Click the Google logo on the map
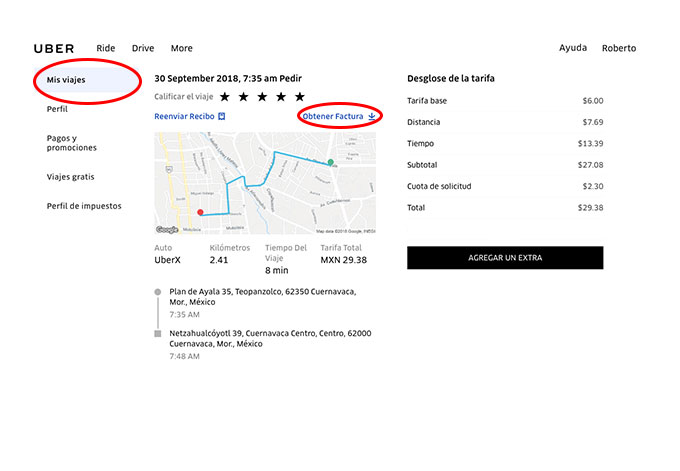This screenshot has height=471, width=680. click(167, 229)
